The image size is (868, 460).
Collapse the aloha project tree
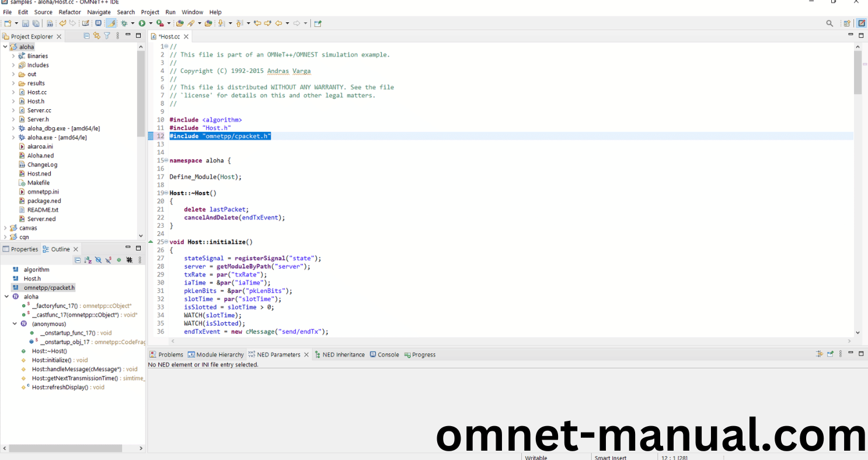[5, 46]
